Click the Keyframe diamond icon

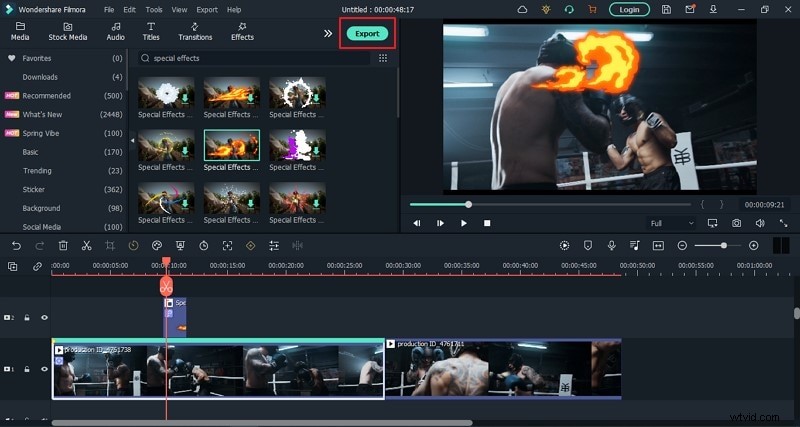(x=251, y=246)
